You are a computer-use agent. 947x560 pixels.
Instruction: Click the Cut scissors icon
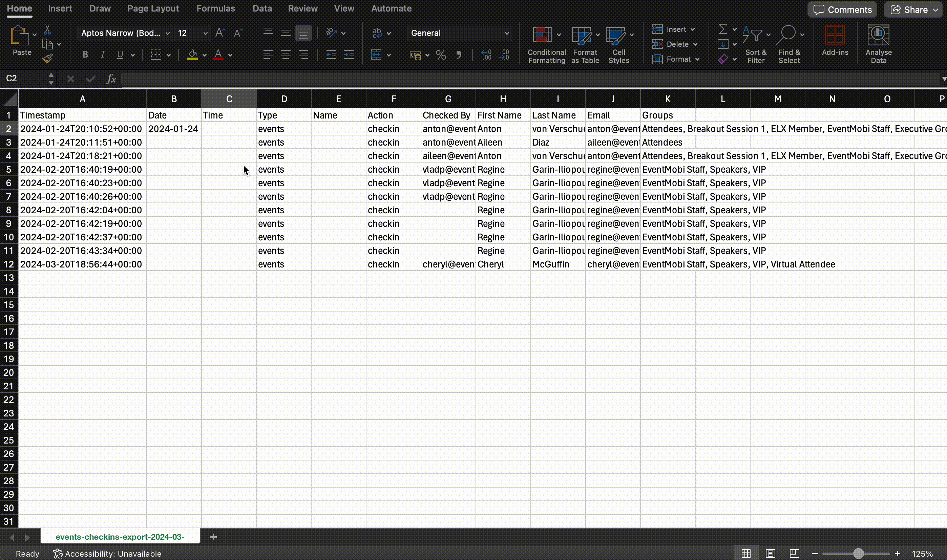47,29
